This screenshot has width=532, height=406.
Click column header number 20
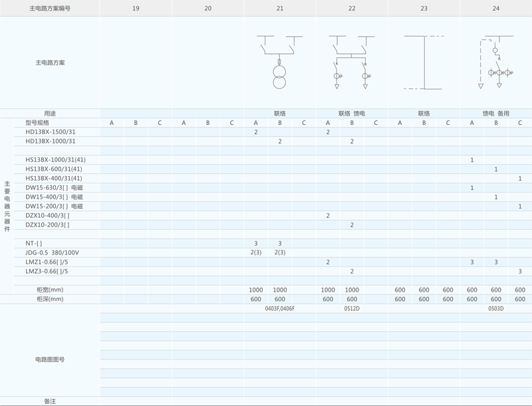point(207,8)
